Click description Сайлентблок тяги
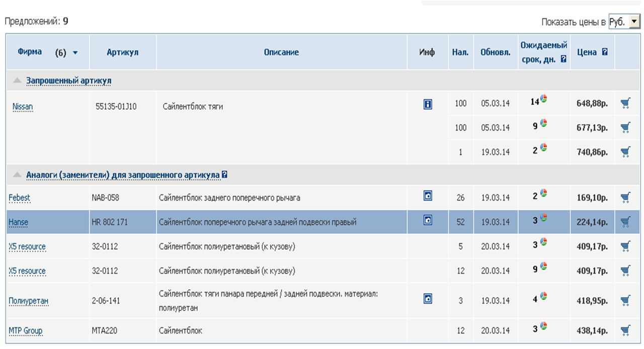 click(193, 106)
